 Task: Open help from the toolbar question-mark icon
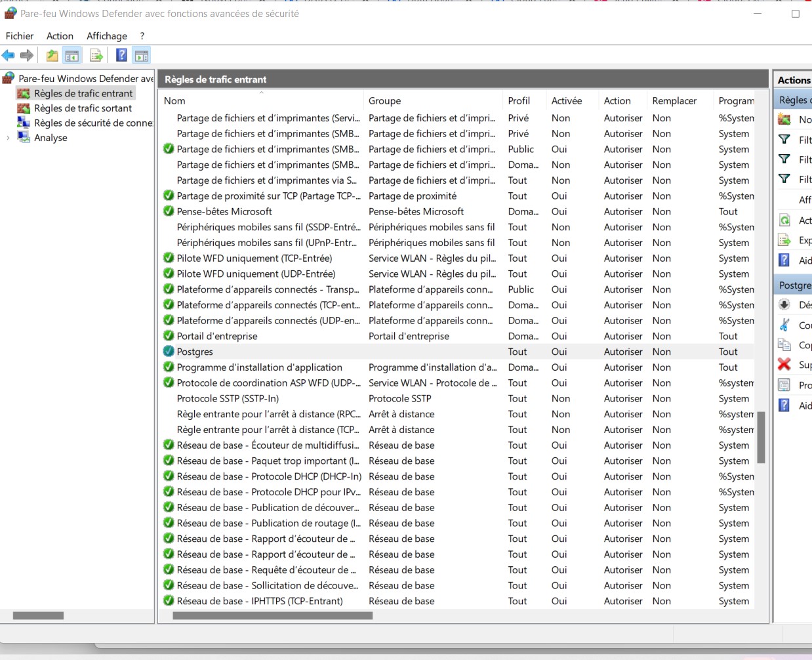pos(121,56)
